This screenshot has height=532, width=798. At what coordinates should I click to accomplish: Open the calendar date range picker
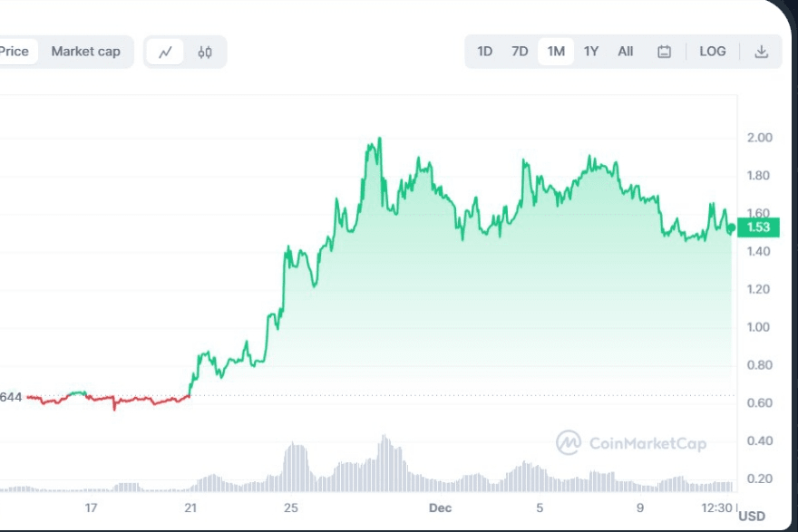[x=664, y=52]
